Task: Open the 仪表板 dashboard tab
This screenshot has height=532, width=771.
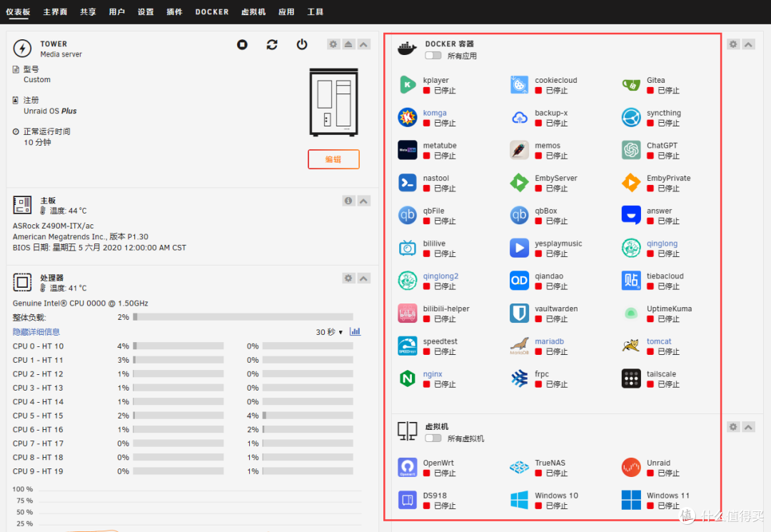Action: click(x=18, y=12)
